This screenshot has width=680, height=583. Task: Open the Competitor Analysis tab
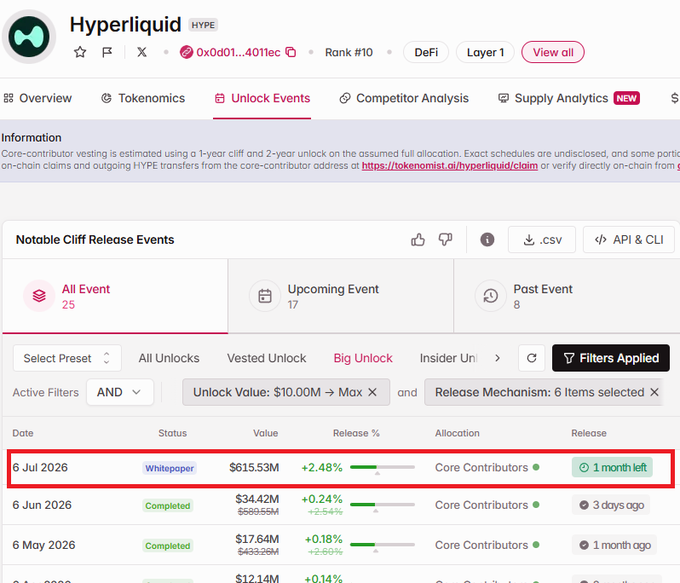click(x=404, y=98)
